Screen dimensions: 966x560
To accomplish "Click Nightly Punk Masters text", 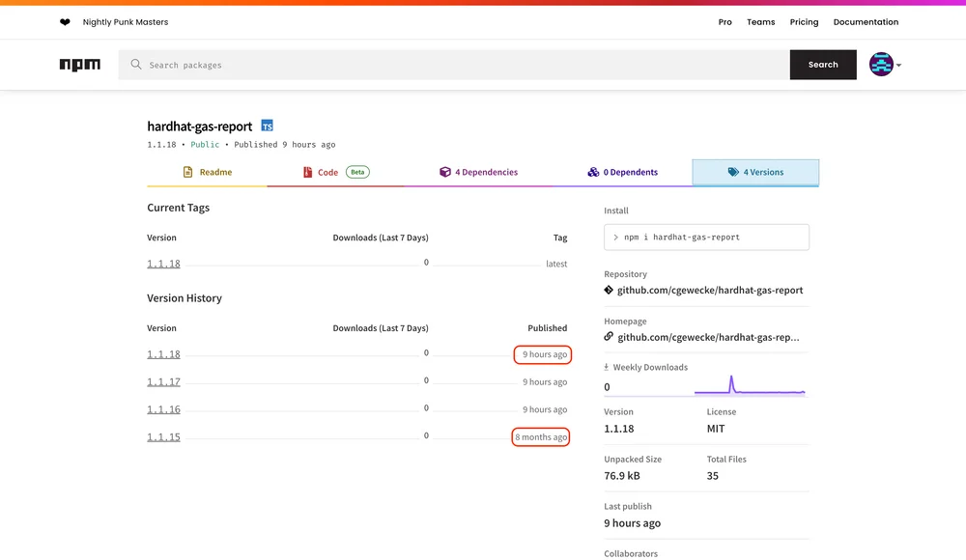I will [125, 22].
